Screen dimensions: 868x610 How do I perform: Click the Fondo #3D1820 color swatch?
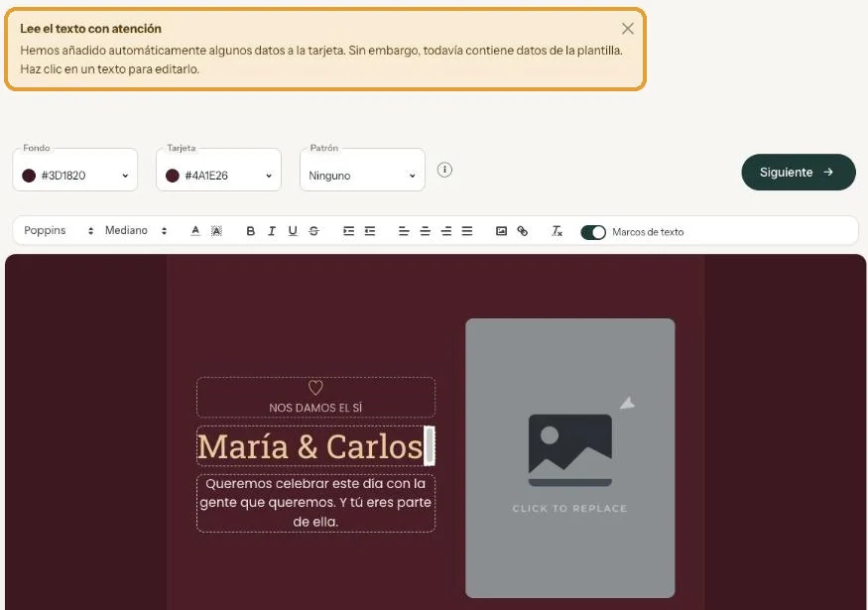29,176
